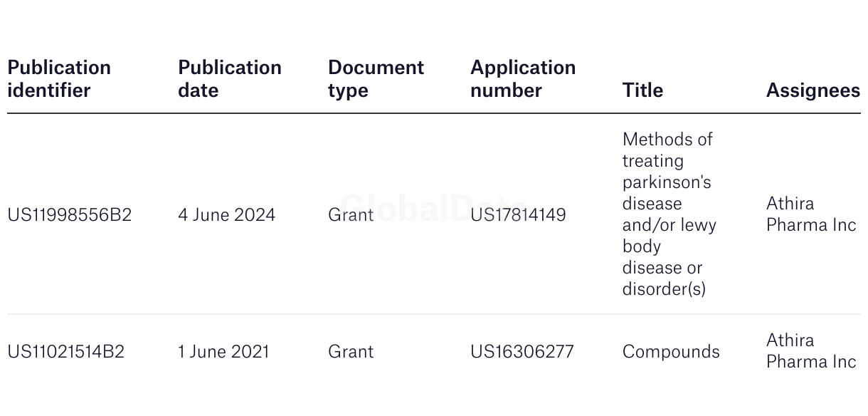Select application number US17814149
The height and width of the screenshot is (416, 868).
pos(518,214)
